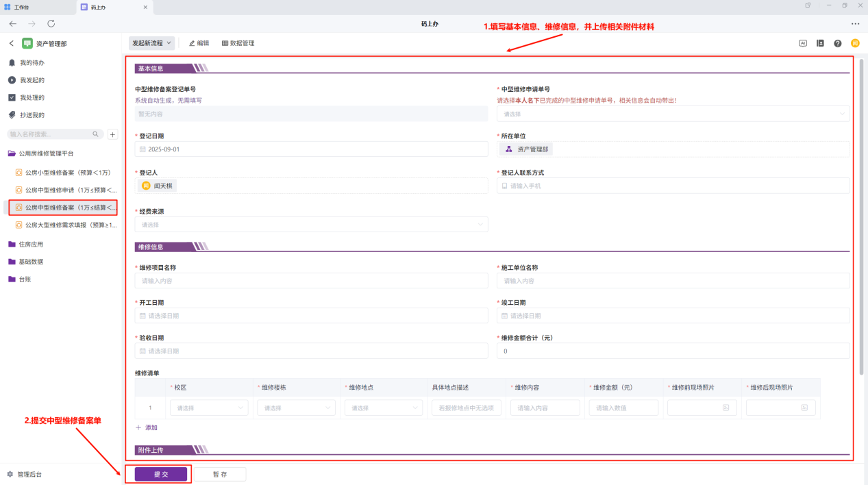Click the back arrow beside 资产管理部
This screenshot has height=485, width=868.
[x=12, y=43]
